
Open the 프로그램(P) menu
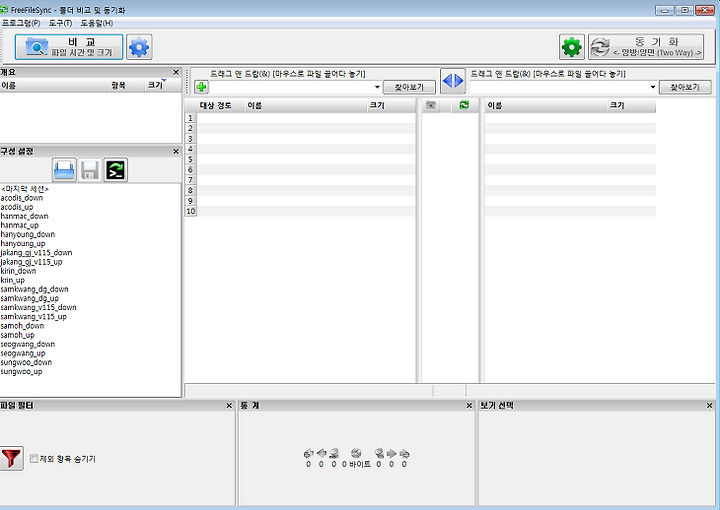pos(21,23)
